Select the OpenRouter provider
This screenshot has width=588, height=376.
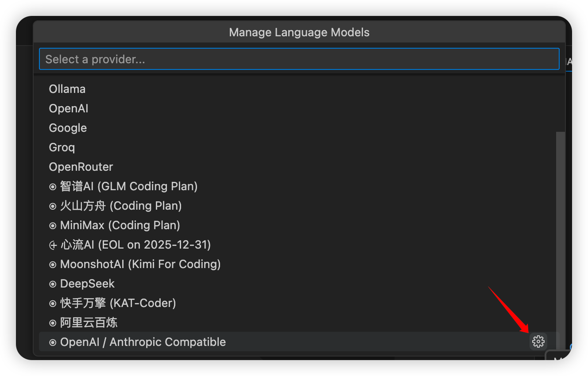[x=299, y=167]
